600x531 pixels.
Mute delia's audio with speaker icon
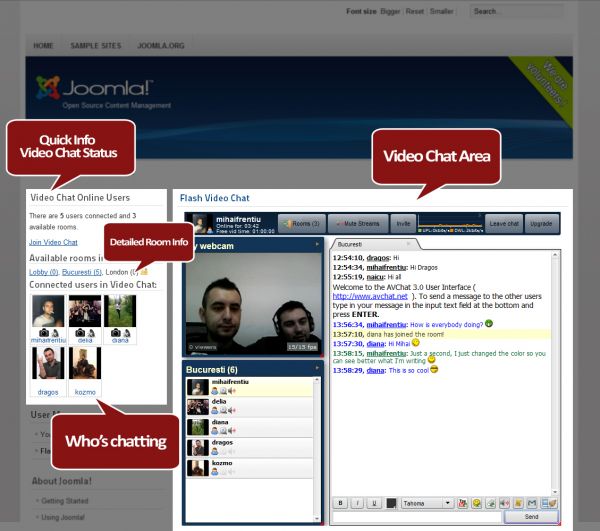tap(232, 410)
